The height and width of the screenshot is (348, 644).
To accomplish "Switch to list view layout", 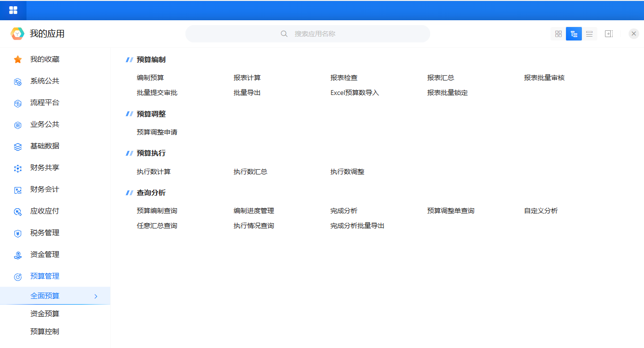I will (x=589, y=34).
